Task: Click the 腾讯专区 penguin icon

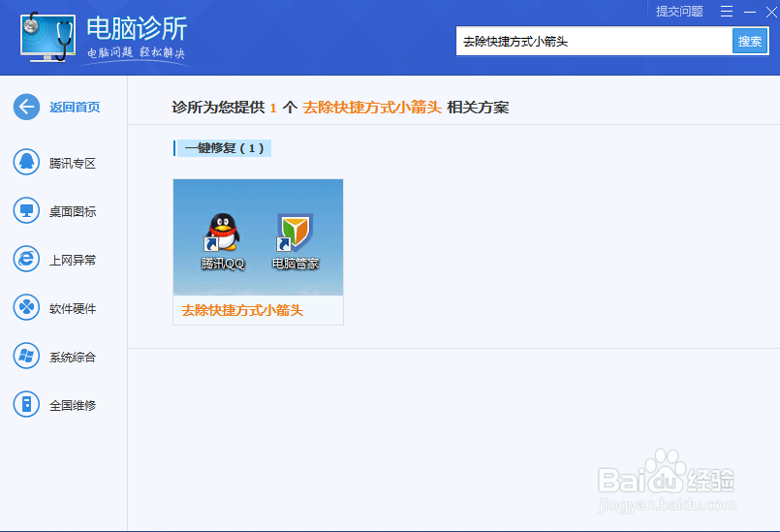Action: [x=26, y=162]
